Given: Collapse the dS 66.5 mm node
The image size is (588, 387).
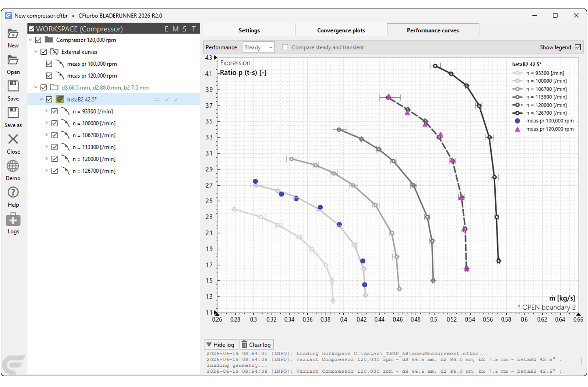Looking at the screenshot, I should tap(36, 87).
